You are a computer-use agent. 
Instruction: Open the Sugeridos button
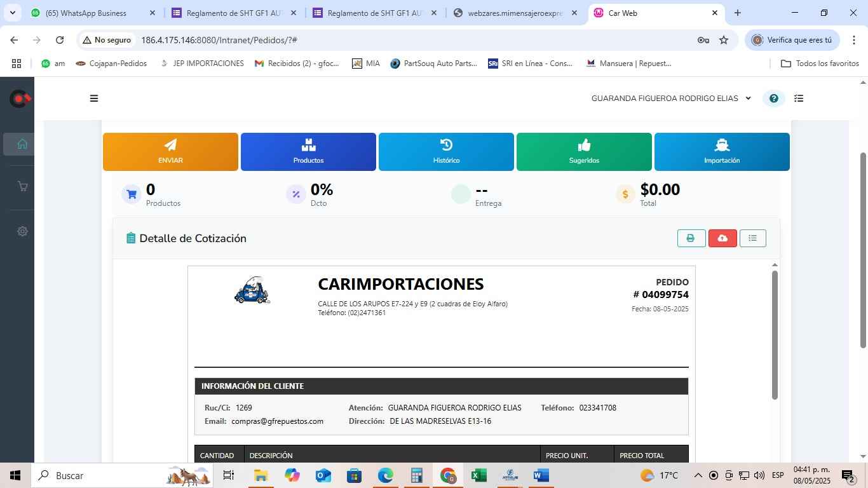pyautogui.click(x=584, y=152)
